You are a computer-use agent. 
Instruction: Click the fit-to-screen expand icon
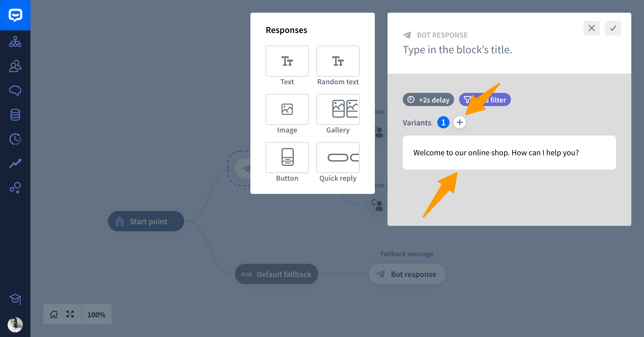point(70,314)
